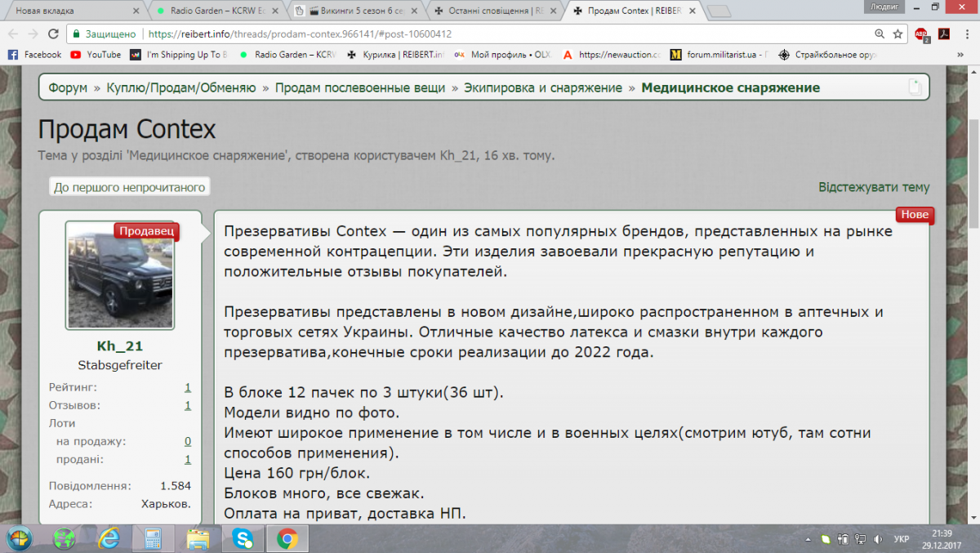Click the До першого непрочитаного button

pyautogui.click(x=128, y=187)
